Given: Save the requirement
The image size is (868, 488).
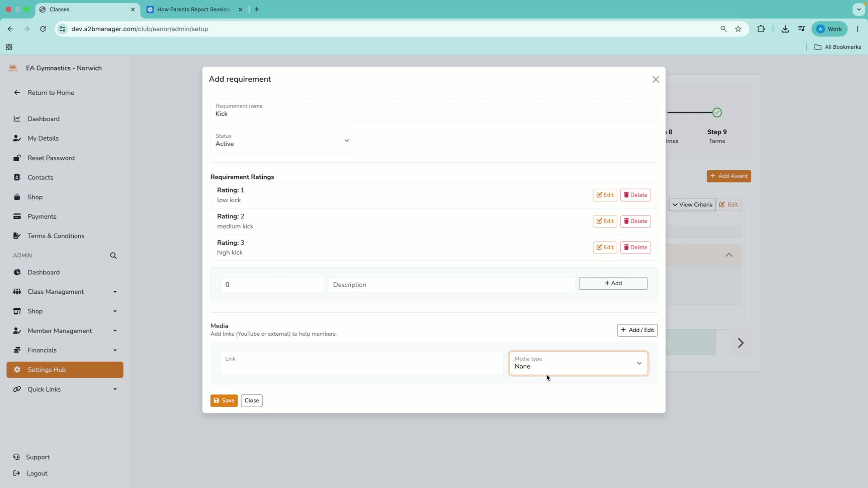Looking at the screenshot, I should (x=224, y=401).
